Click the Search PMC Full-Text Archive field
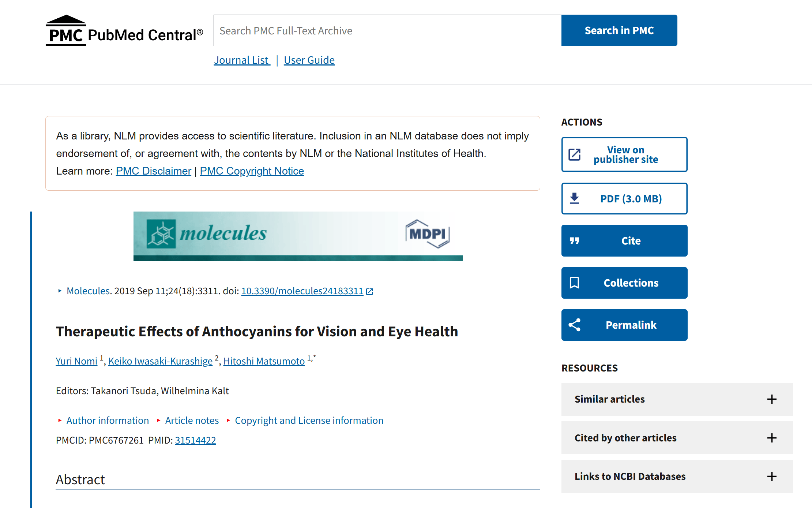Screen dimensions: 812x508 [x=388, y=30]
